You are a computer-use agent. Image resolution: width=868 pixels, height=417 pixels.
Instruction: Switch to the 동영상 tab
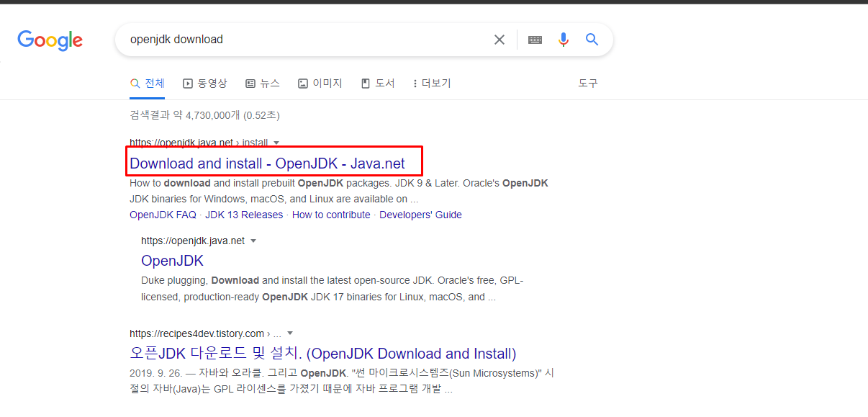205,84
